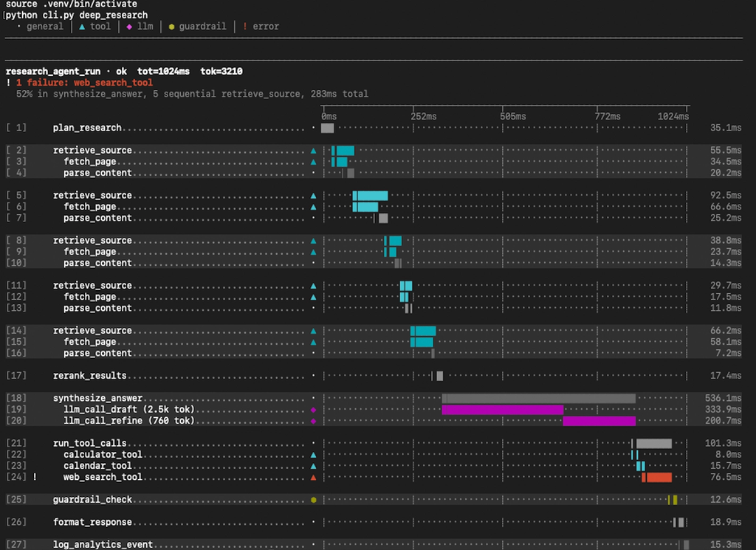Click the 92.5ms duration value
Image resolution: width=756 pixels, height=550 pixels.
click(x=726, y=195)
